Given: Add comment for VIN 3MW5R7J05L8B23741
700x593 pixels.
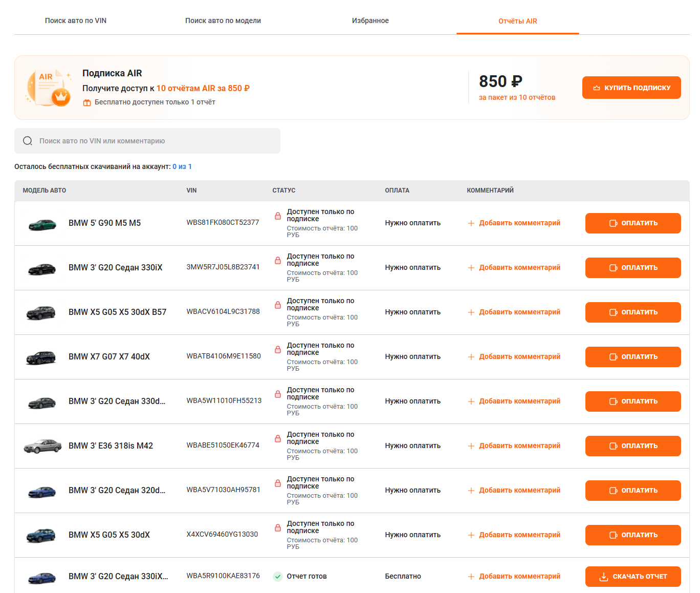Looking at the screenshot, I should [514, 268].
